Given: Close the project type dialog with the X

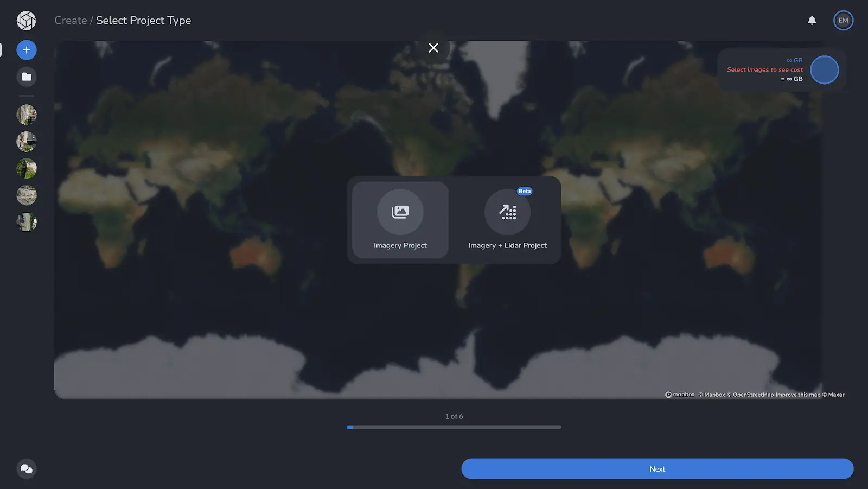Looking at the screenshot, I should point(433,48).
